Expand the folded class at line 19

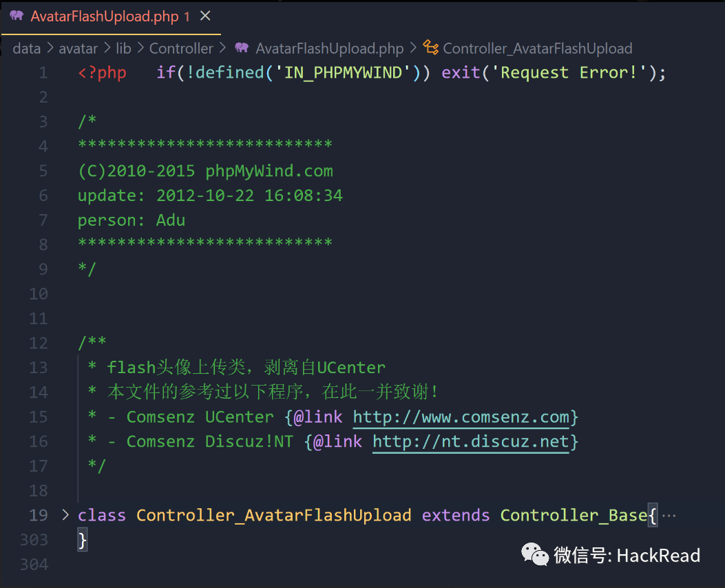click(65, 515)
